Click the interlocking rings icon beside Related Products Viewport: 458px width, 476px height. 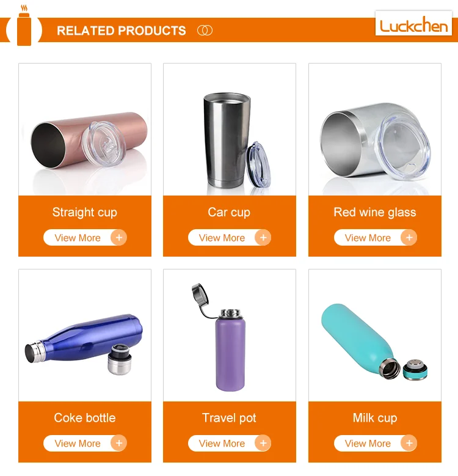click(205, 31)
